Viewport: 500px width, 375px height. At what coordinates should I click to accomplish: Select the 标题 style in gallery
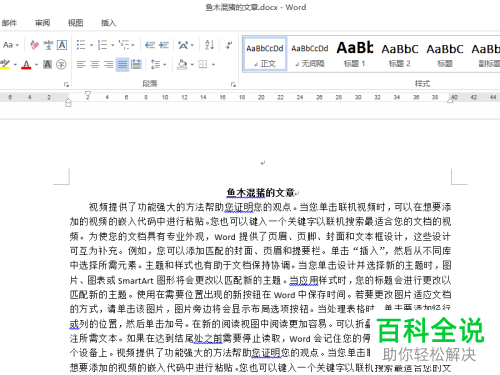click(x=445, y=54)
